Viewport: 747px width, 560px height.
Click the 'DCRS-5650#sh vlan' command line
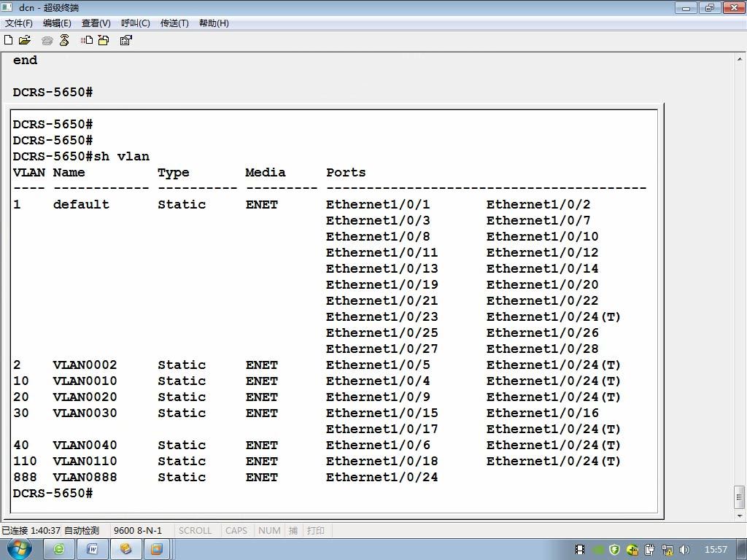tap(81, 156)
